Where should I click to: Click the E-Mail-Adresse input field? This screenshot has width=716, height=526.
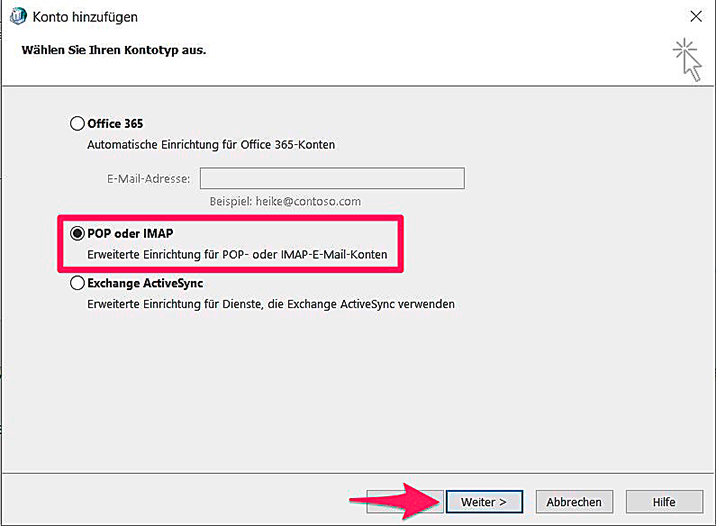tap(332, 178)
